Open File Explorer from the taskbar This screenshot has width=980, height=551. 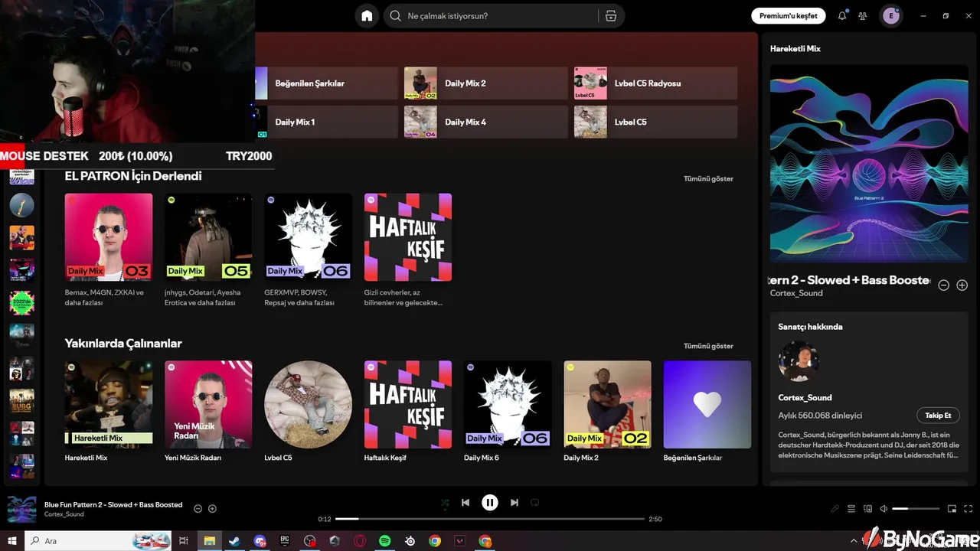click(209, 541)
